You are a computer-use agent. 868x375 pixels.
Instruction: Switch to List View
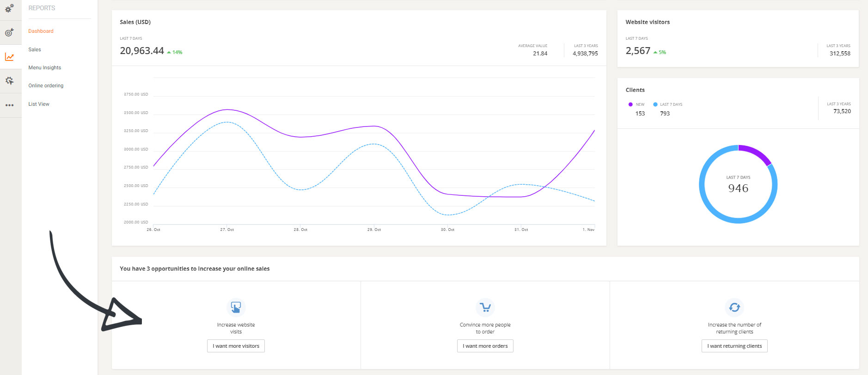(x=39, y=104)
